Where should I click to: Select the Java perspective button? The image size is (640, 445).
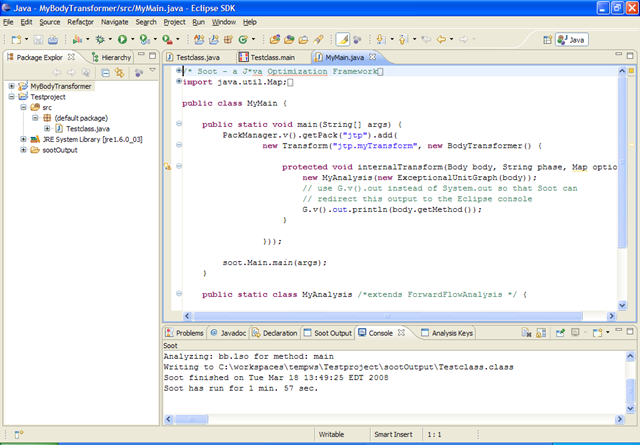click(x=572, y=40)
